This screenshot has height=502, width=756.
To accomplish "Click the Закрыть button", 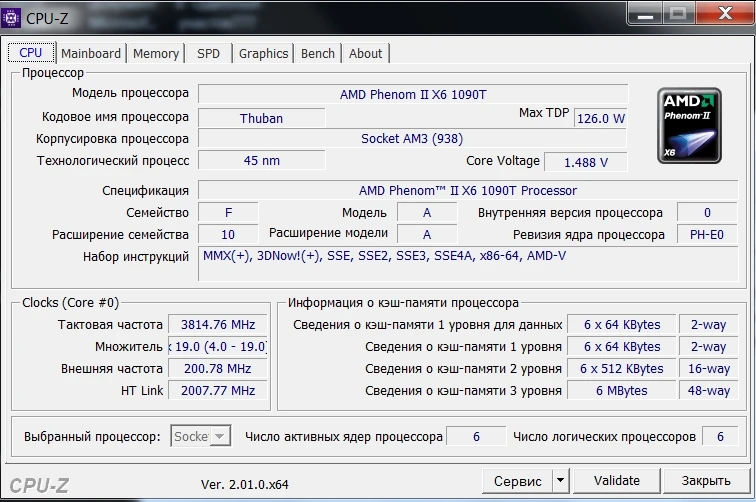I will pyautogui.click(x=706, y=481).
